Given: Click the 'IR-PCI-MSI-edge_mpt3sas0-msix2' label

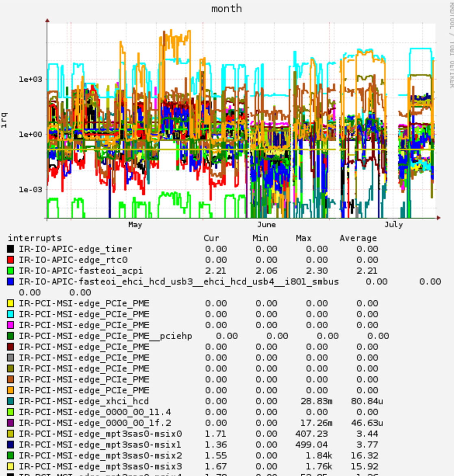Looking at the screenshot, I should [x=100, y=455].
